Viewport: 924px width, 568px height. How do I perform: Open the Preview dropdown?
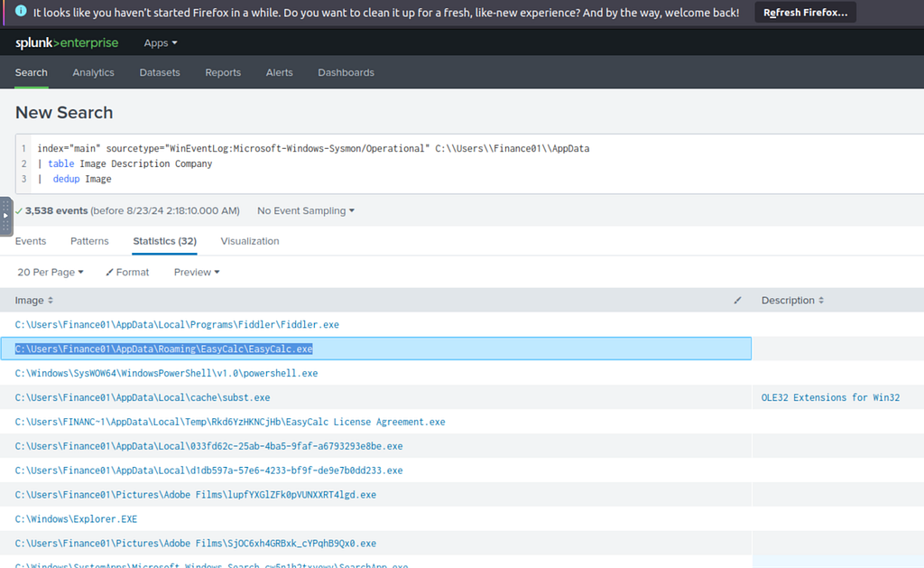pyautogui.click(x=196, y=272)
